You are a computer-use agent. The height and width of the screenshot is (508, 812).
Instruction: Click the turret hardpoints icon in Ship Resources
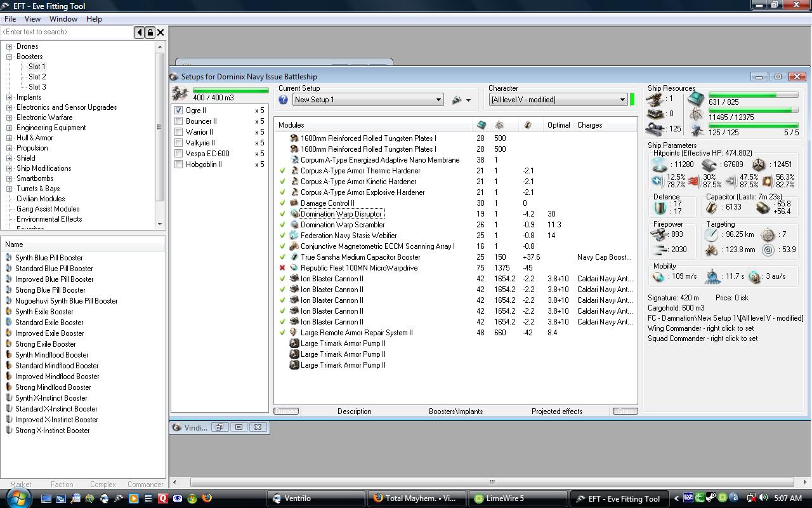click(656, 99)
